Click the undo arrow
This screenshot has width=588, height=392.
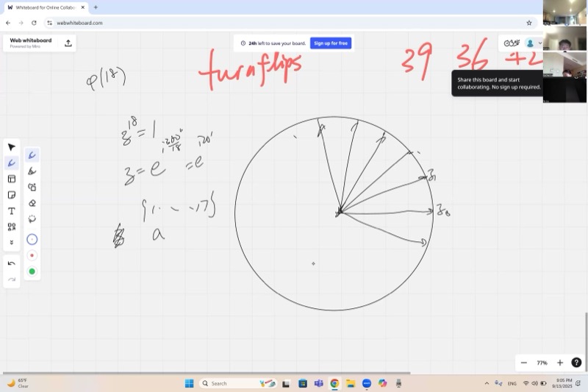[x=12, y=263]
